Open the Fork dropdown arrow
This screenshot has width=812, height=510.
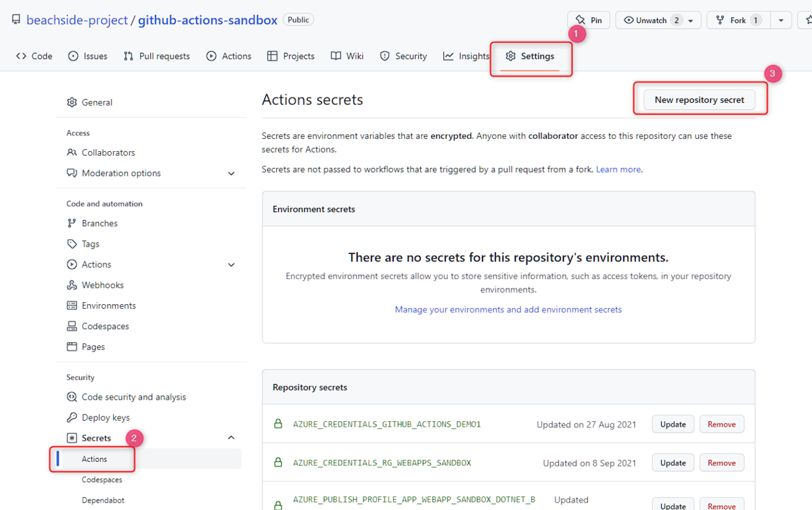point(781,20)
